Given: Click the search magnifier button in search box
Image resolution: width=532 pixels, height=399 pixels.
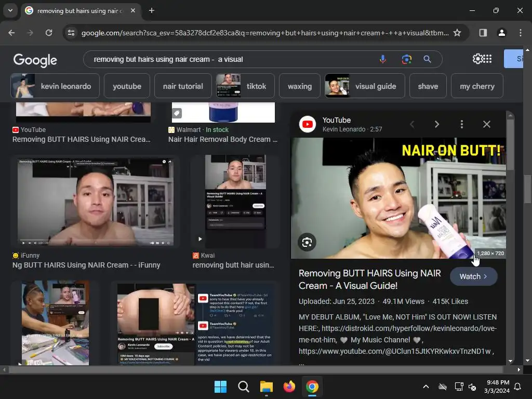Looking at the screenshot, I should pyautogui.click(x=427, y=59).
